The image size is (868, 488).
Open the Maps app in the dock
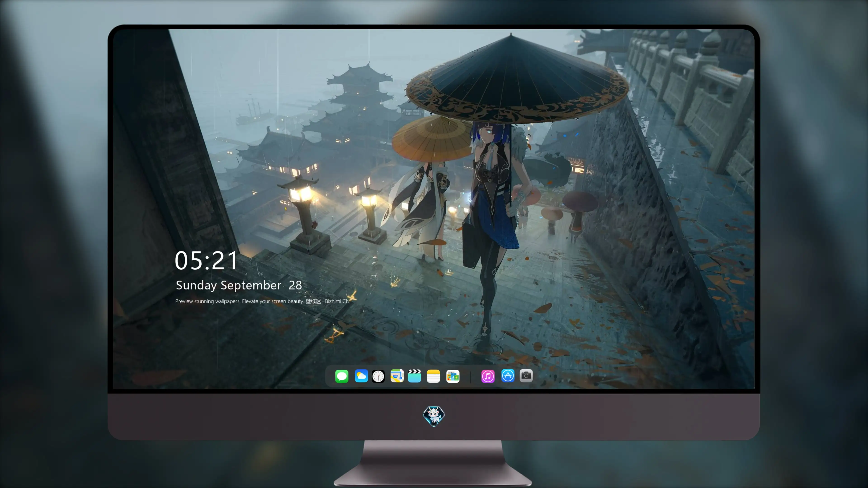[397, 376]
